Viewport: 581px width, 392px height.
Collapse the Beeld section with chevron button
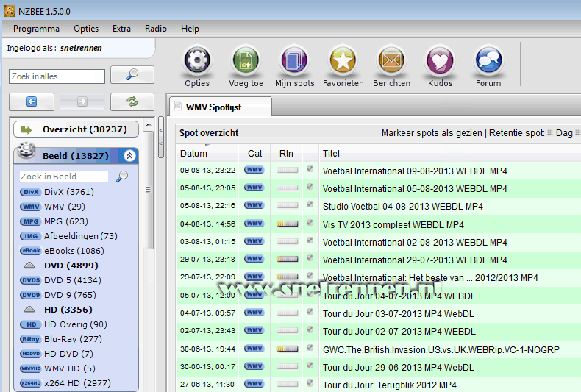(129, 156)
